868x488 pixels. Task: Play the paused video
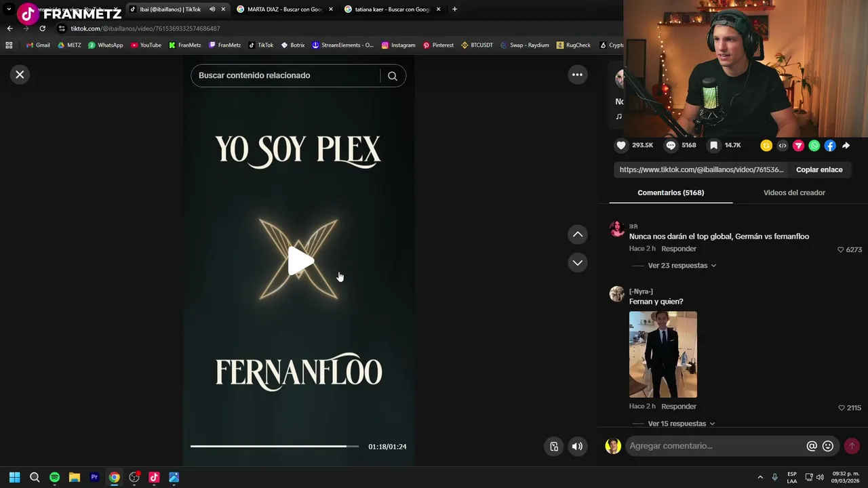click(299, 260)
